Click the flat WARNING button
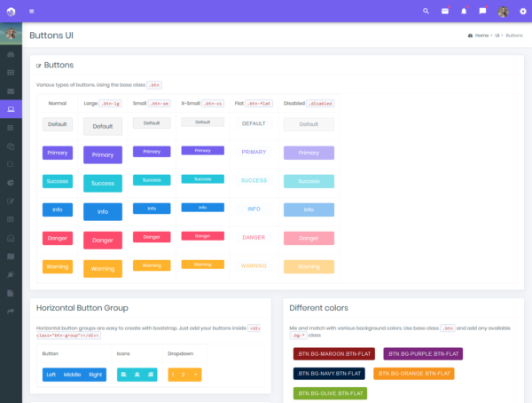The width and height of the screenshot is (532, 403). tap(254, 266)
